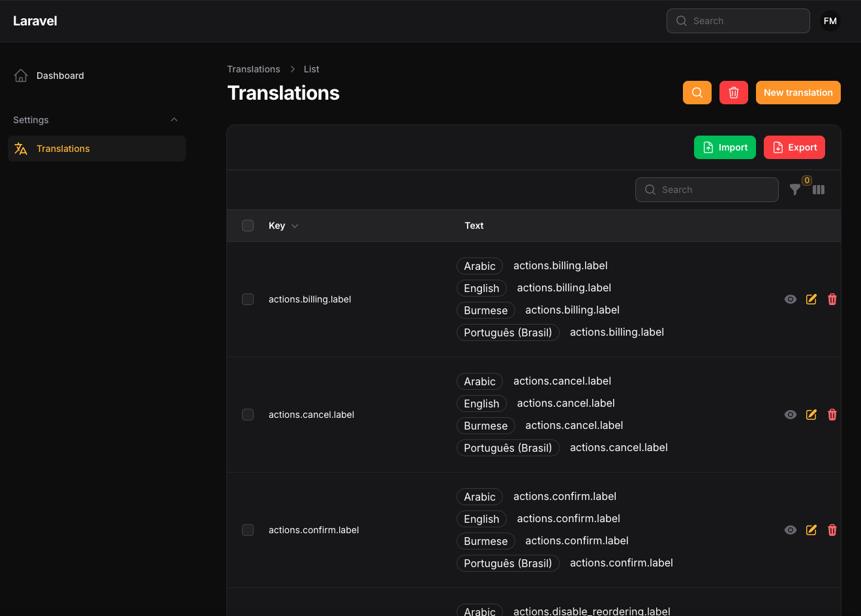Click Português (Brasil) badge in actions.confirm.label row
Image resolution: width=861 pixels, height=616 pixels.
pos(508,563)
